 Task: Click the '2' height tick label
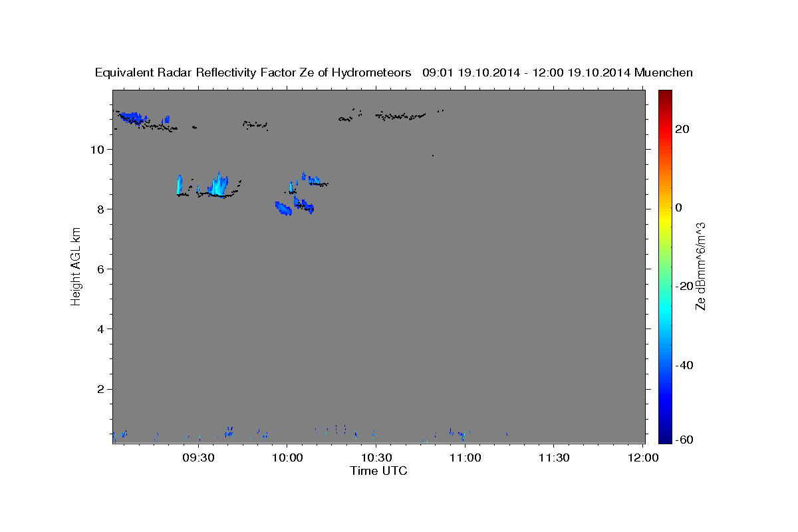[102, 388]
